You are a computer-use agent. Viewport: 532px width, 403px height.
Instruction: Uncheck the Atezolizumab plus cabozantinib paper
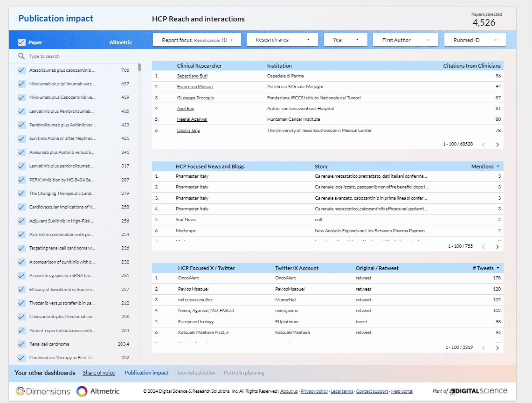click(x=21, y=70)
